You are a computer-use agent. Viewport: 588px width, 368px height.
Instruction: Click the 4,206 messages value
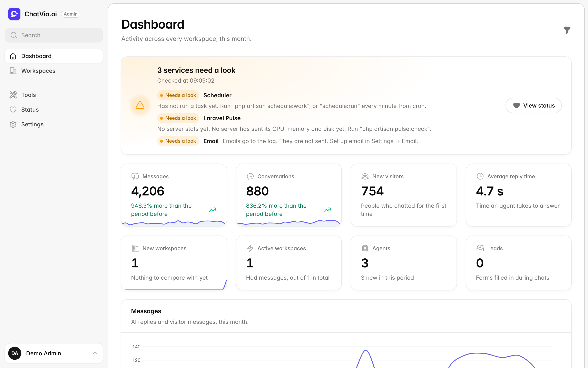148,191
